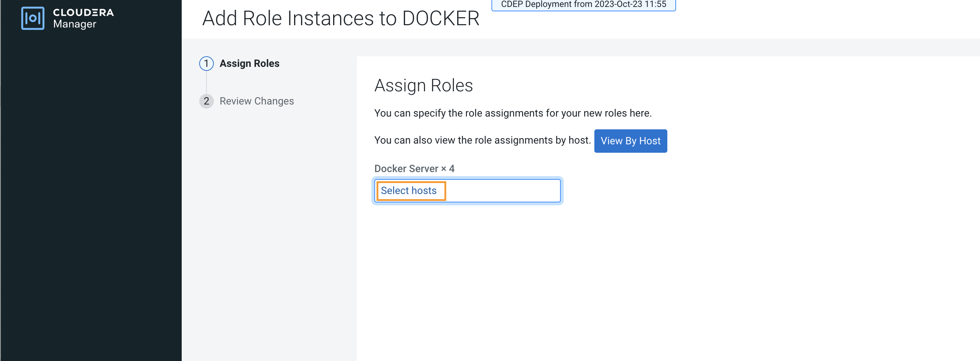Click the large Assign Roles panel heading
The height and width of the screenshot is (361, 980).
[424, 85]
